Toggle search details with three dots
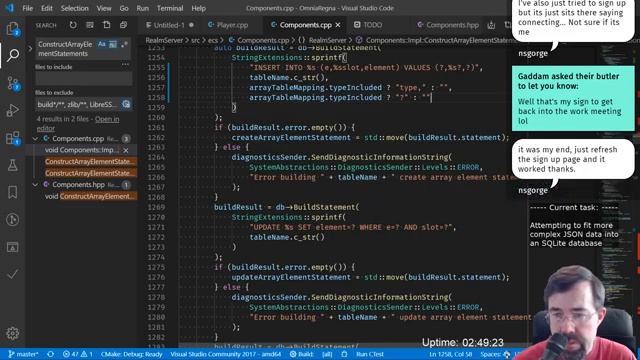 pos(125,64)
